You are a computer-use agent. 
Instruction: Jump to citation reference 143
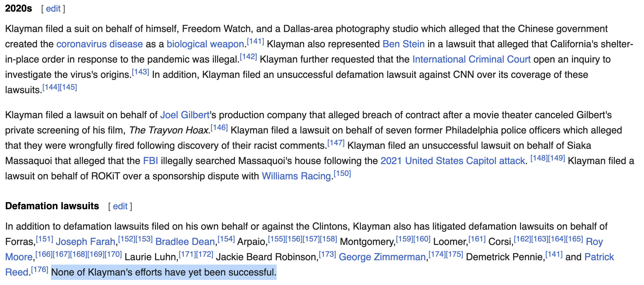(x=141, y=72)
